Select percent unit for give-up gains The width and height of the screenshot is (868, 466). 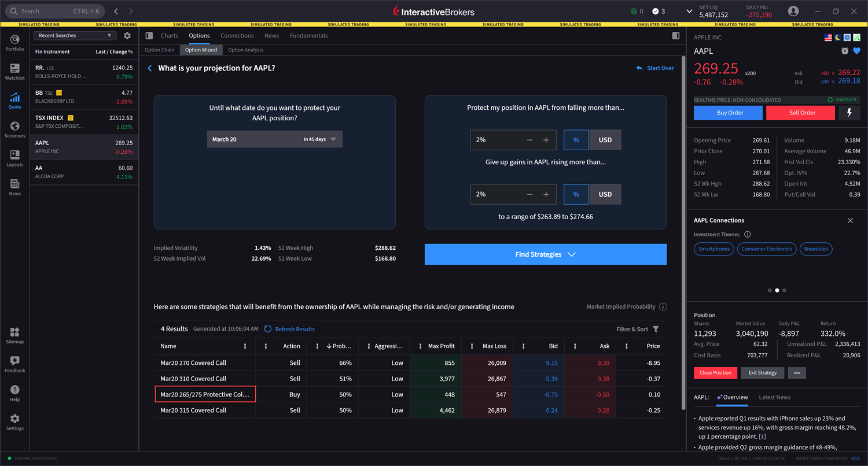click(x=576, y=194)
